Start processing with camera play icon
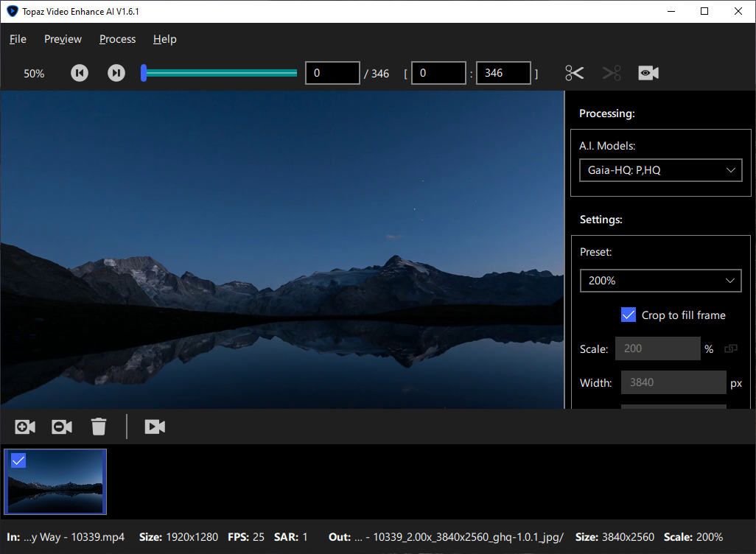Viewport: 756px width, 554px height. [x=155, y=427]
